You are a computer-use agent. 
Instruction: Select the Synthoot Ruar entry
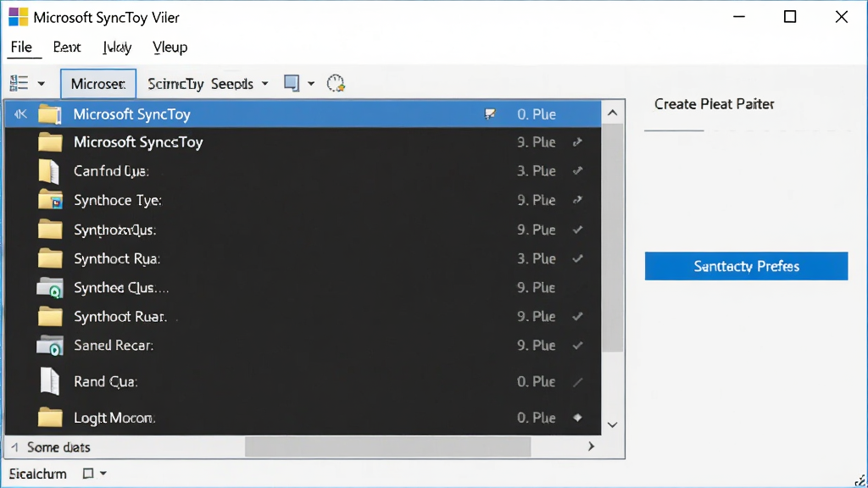303,317
